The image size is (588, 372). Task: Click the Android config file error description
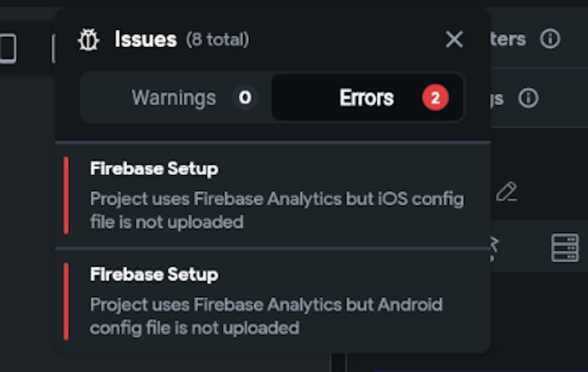[266, 316]
